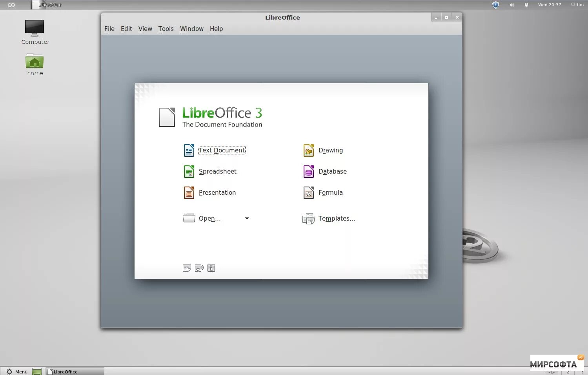This screenshot has width=588, height=375.
Task: Create a new Text Document
Action: [222, 150]
